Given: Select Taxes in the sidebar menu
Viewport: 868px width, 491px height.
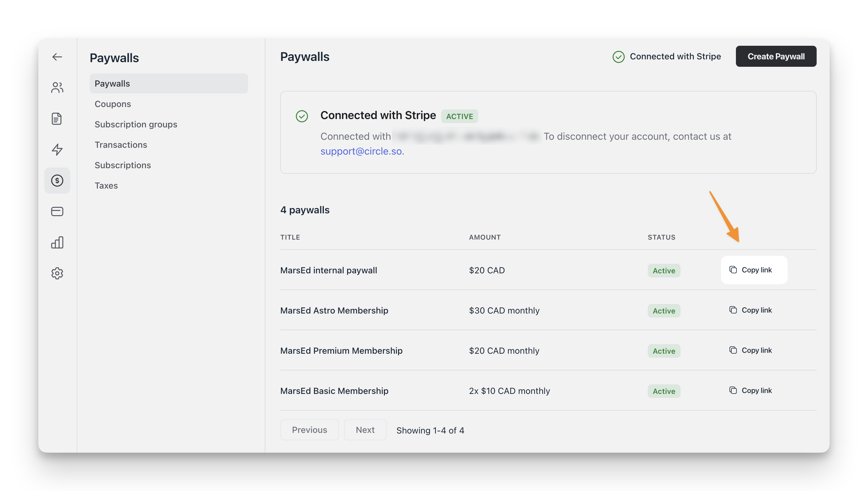Looking at the screenshot, I should tap(106, 186).
